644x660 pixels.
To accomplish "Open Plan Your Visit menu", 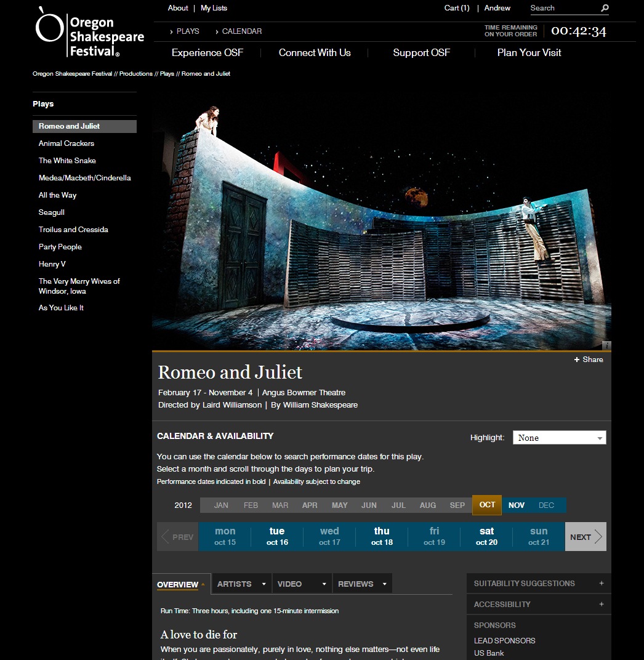I will point(529,52).
